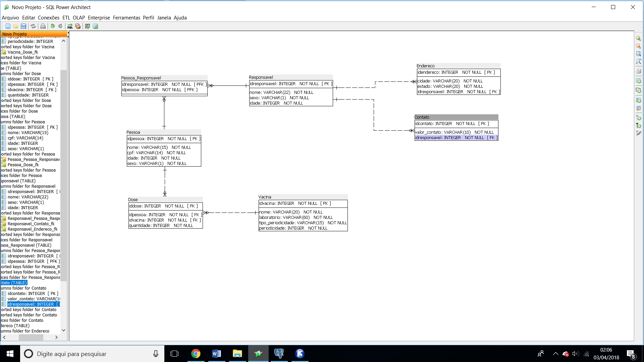Select Responsavel_Contato_fk in the tree
Image resolution: width=644 pixels, height=362 pixels.
coord(31,224)
